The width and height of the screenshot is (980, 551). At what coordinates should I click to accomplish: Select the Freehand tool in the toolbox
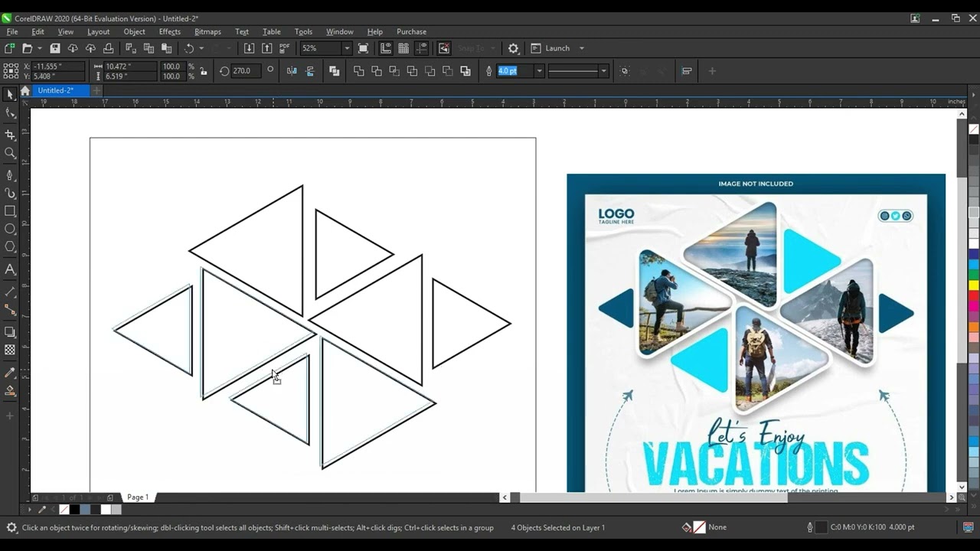point(10,175)
